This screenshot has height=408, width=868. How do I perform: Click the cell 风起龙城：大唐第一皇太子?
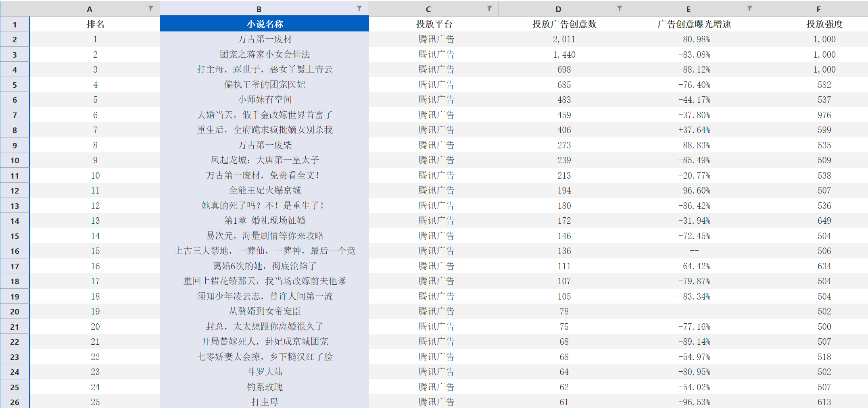tap(265, 160)
